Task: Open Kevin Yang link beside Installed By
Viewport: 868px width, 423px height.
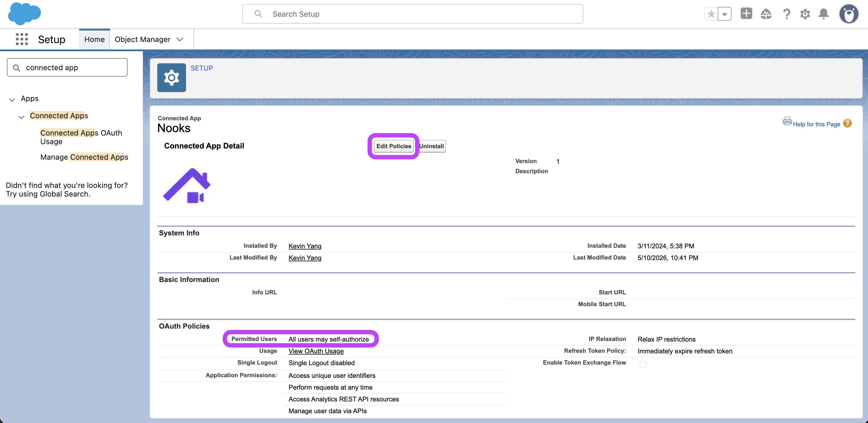Action: point(305,246)
